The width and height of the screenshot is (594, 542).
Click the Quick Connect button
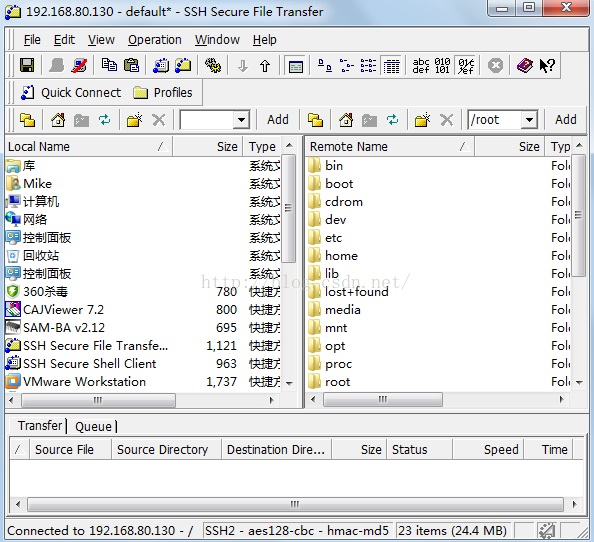71,93
